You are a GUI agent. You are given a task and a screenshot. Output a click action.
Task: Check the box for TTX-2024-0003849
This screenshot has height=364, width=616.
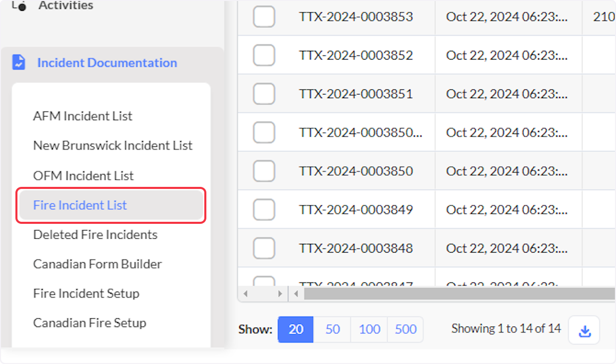(x=264, y=209)
